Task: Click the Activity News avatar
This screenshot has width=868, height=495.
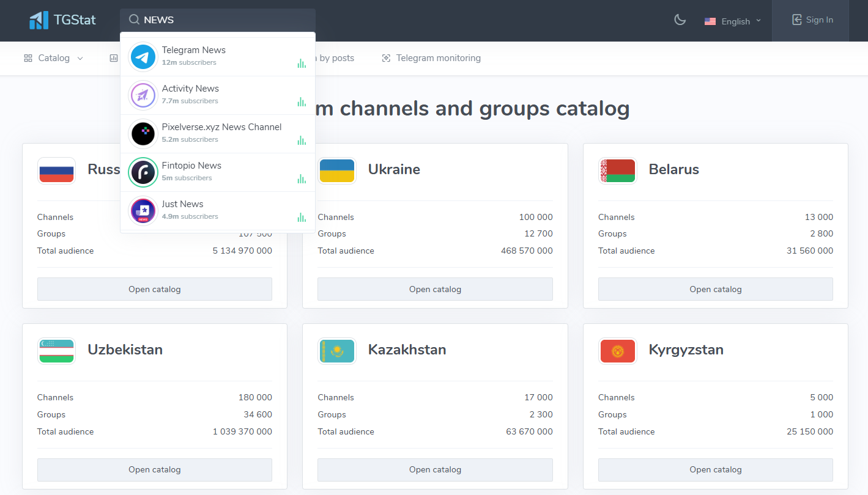Action: pyautogui.click(x=143, y=95)
